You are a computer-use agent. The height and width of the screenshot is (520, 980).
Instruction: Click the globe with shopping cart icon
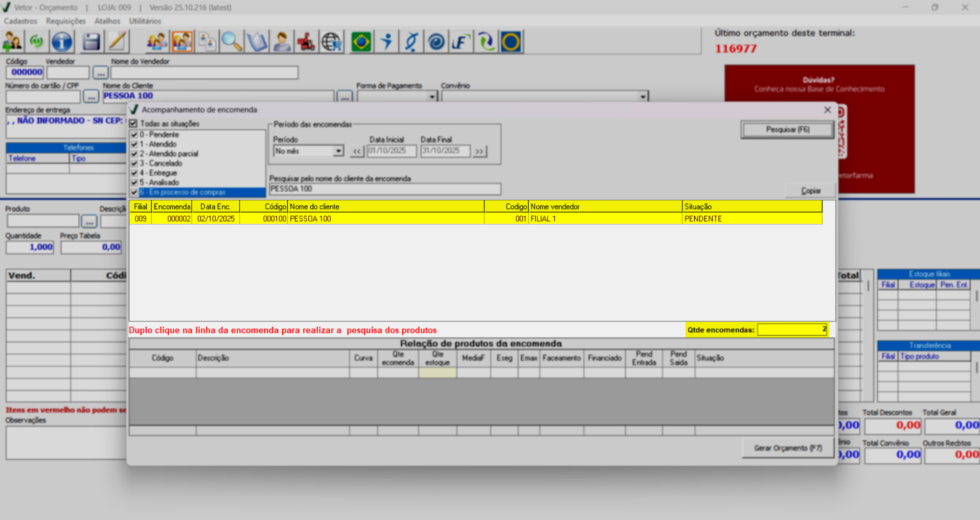pos(332,42)
